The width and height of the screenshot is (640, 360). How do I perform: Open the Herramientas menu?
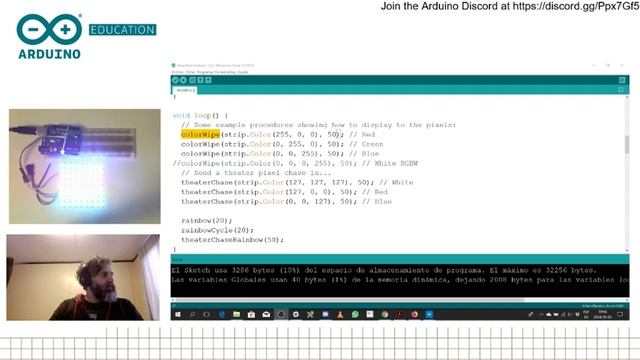point(225,72)
